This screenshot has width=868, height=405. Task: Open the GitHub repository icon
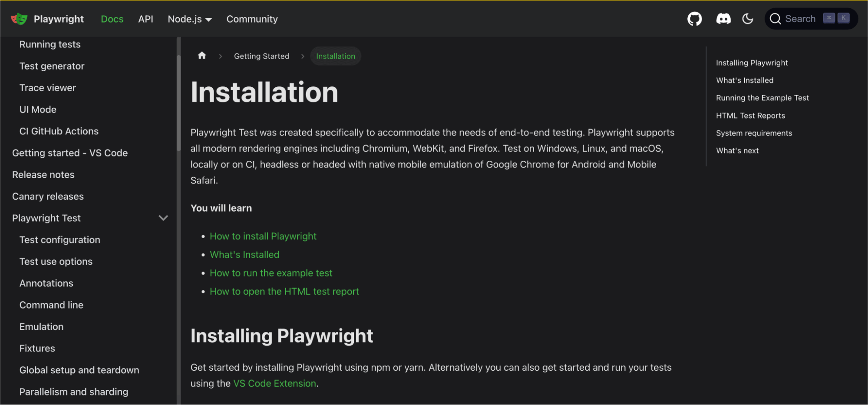[694, 19]
